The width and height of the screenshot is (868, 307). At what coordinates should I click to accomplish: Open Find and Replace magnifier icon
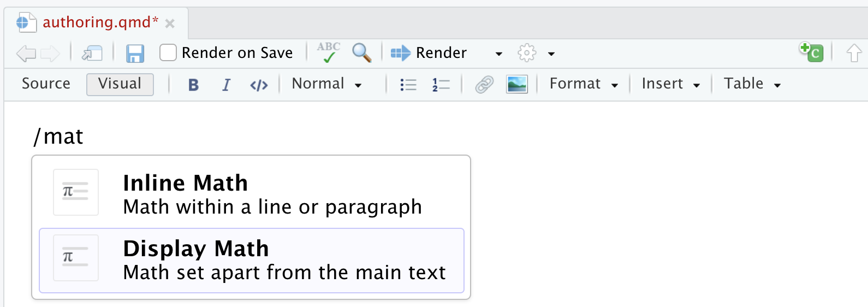361,53
